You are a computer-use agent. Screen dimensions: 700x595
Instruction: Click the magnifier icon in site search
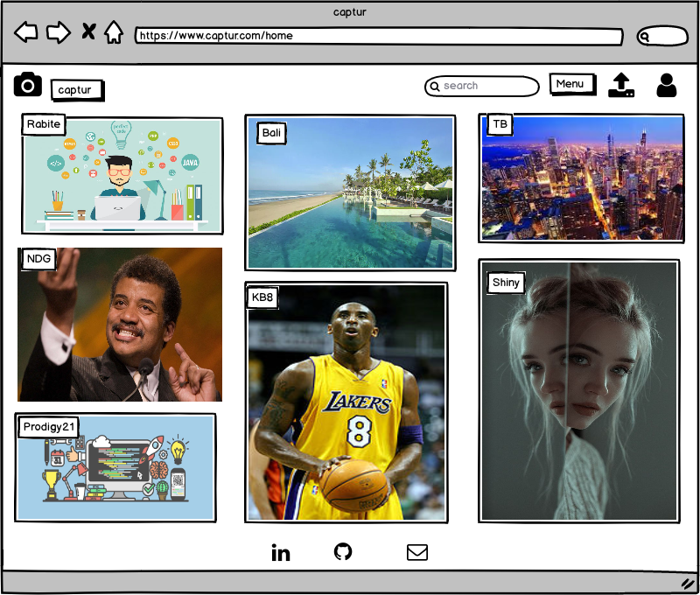click(435, 87)
